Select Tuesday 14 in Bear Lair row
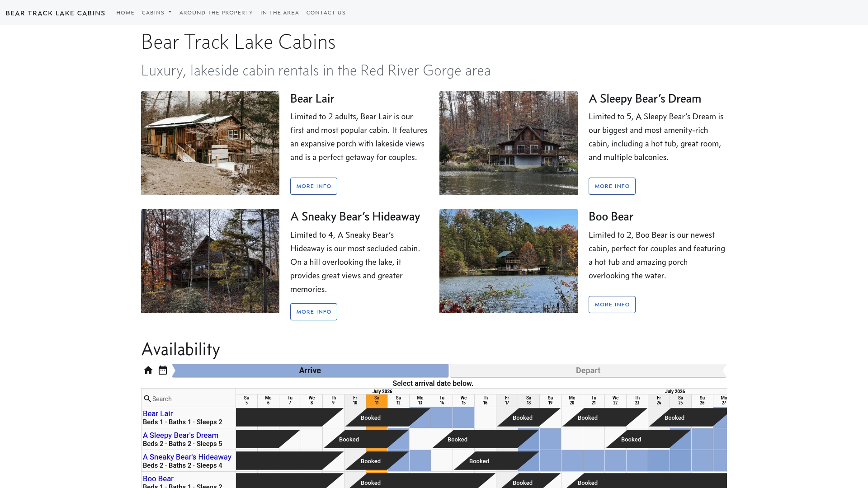 tap(442, 418)
